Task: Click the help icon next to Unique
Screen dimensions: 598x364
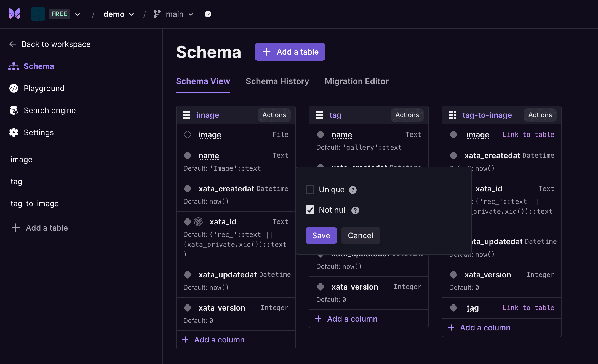Action: tap(353, 190)
